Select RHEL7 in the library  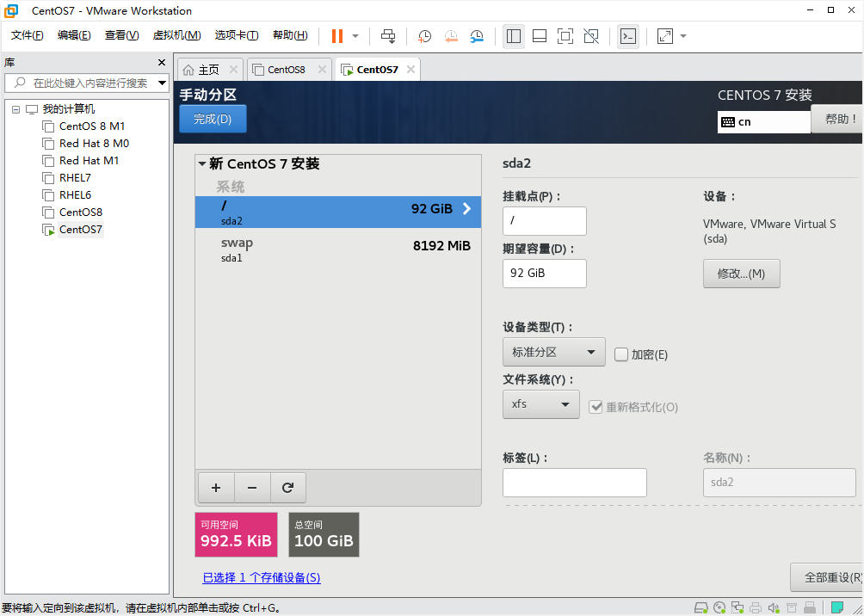click(x=75, y=178)
